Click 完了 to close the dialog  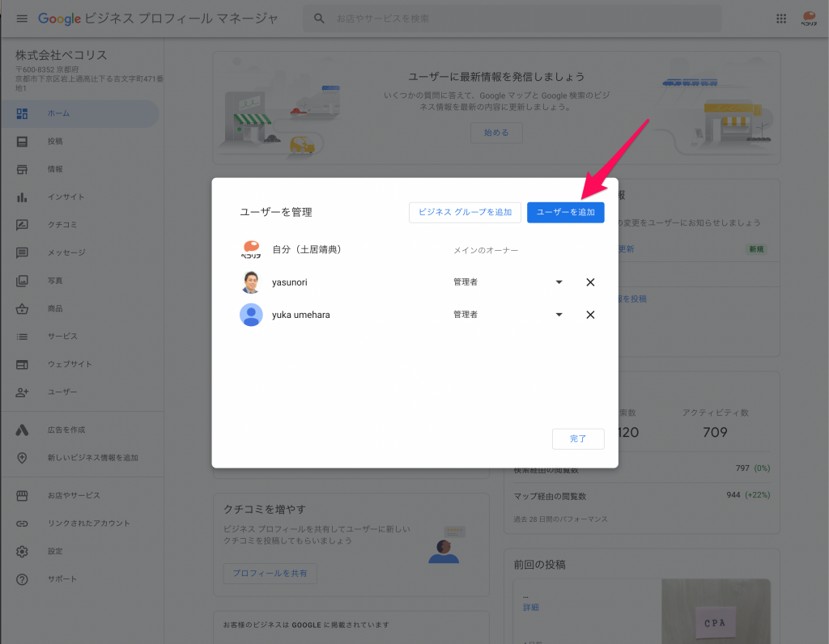coord(578,439)
